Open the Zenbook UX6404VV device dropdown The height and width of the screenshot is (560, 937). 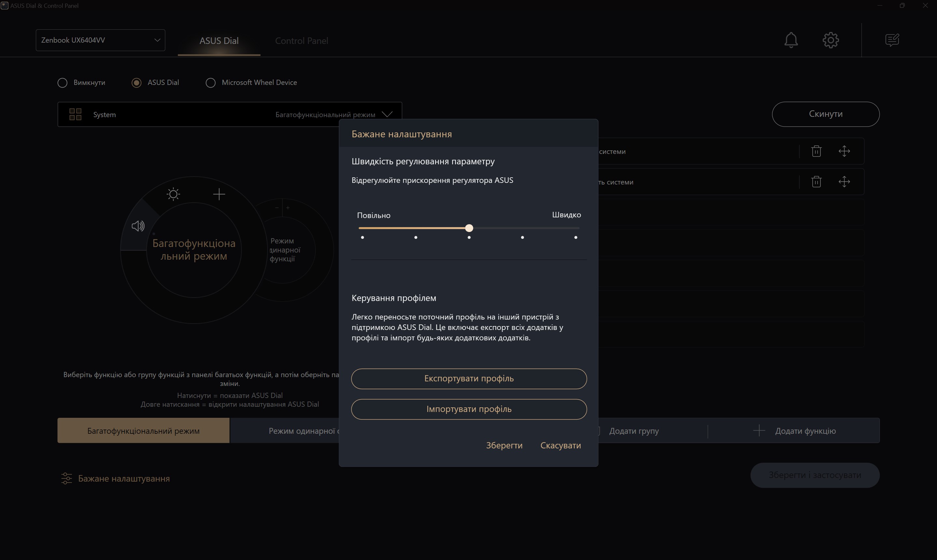click(100, 40)
